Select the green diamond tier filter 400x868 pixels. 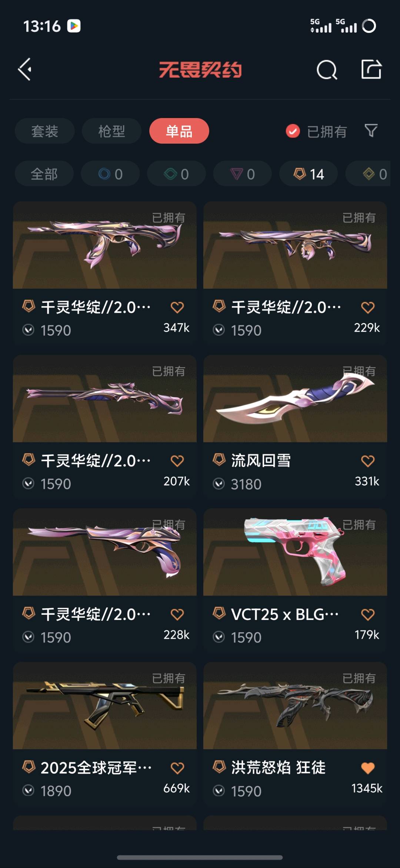[x=176, y=174]
